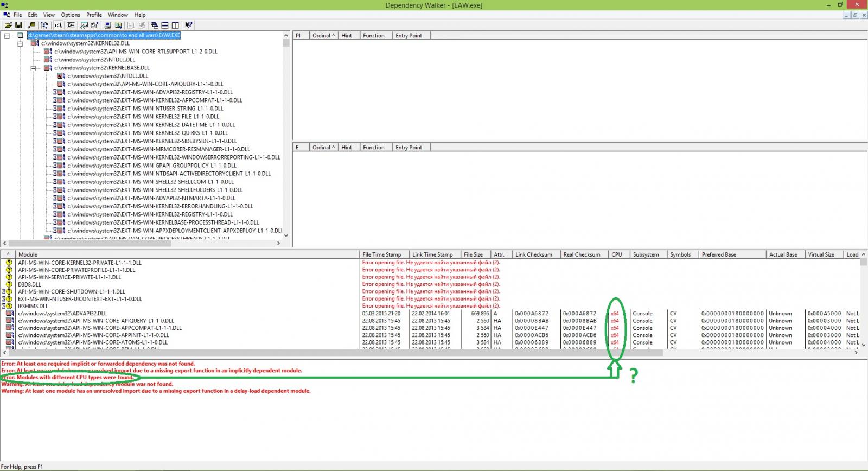Open the Options menu

[x=70, y=15]
